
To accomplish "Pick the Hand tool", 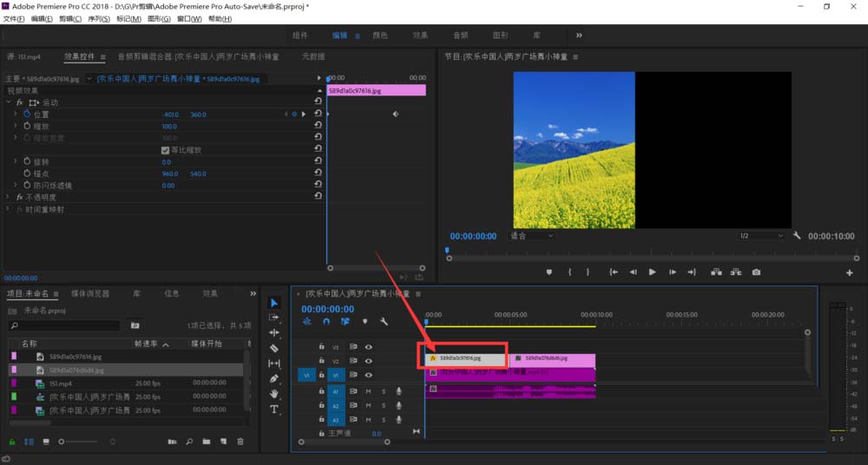I will 274,394.
